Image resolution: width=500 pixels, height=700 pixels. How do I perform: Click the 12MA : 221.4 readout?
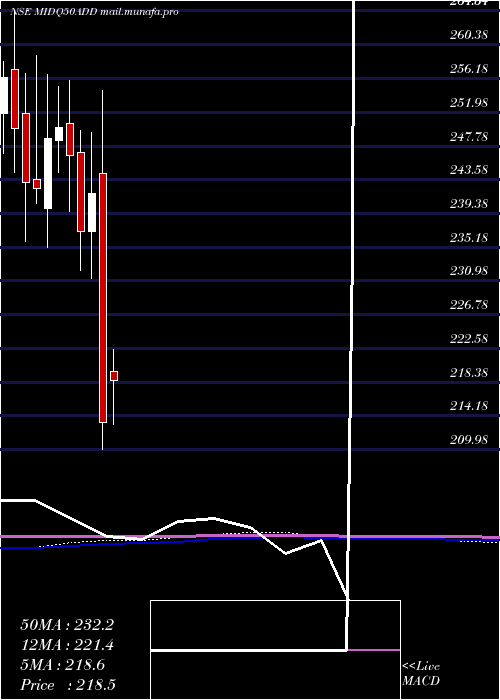[x=67, y=645]
